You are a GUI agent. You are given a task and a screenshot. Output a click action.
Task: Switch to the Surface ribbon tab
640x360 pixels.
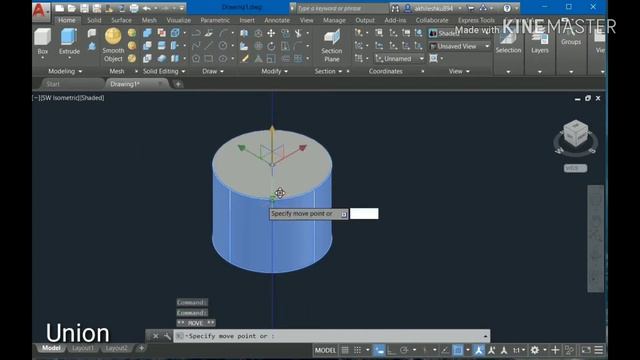[121, 20]
